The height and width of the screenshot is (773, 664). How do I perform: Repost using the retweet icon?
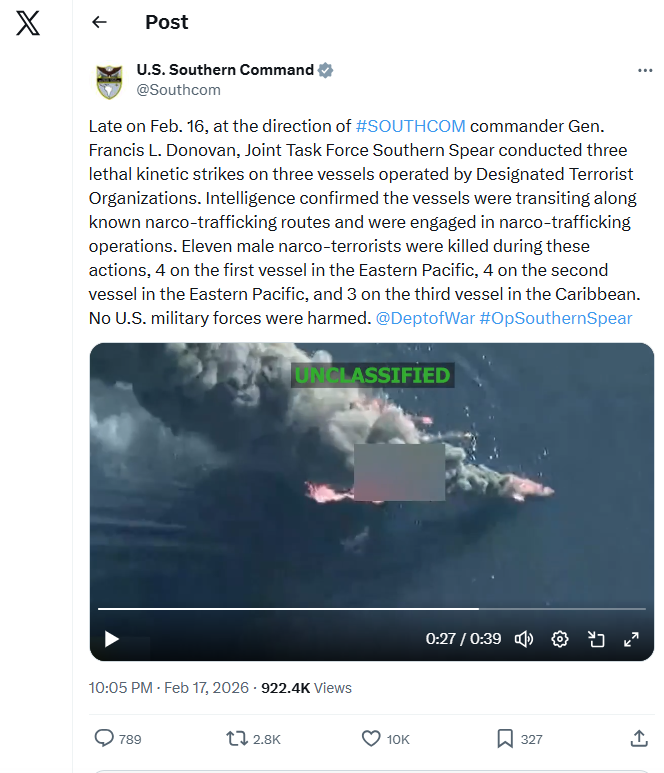point(237,738)
